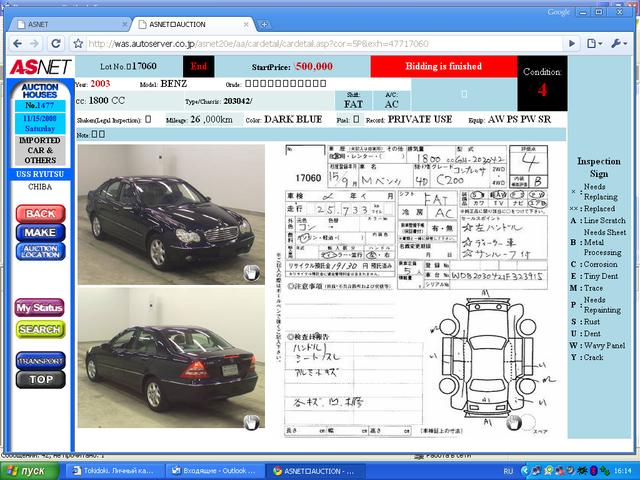Viewport: 640px width, 480px height.
Task: Open the auction inspection sheet image
Action: [x=416, y=291]
